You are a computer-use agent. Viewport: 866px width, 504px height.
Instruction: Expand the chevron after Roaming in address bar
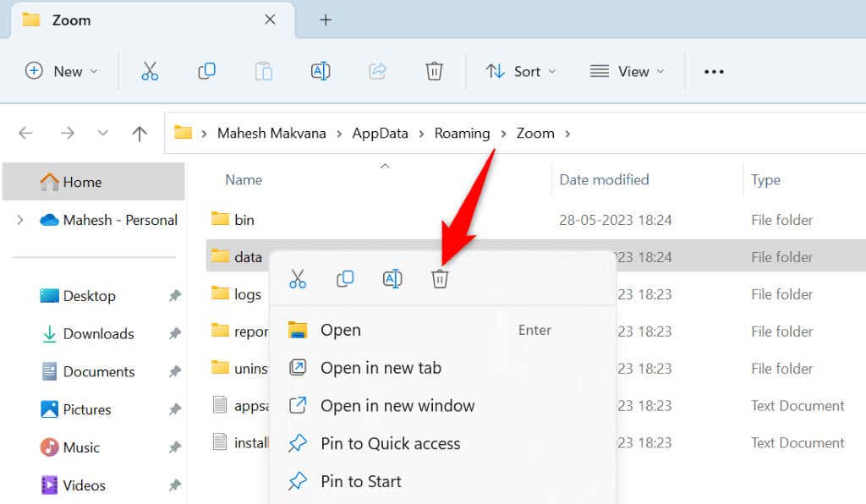pyautogui.click(x=503, y=134)
